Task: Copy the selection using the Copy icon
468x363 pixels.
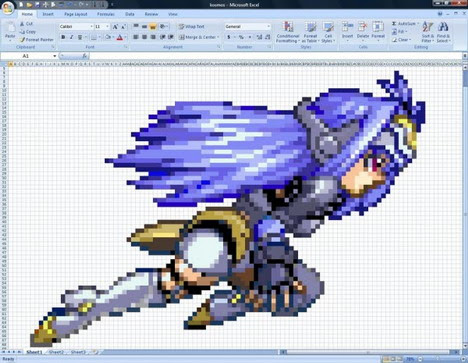Action: (22, 32)
